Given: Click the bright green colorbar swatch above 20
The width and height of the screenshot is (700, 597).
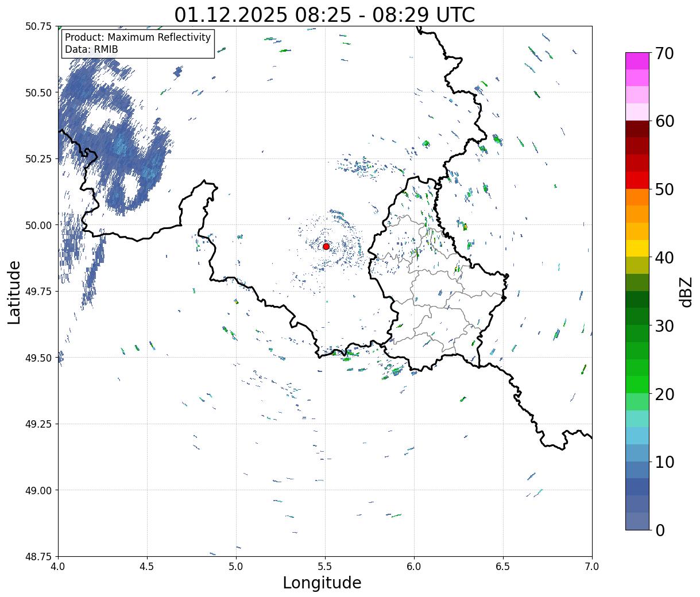Looking at the screenshot, I should (637, 385).
